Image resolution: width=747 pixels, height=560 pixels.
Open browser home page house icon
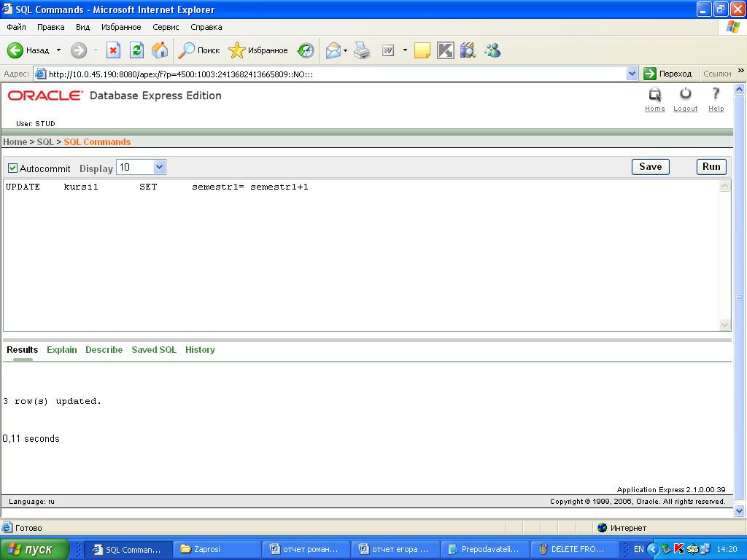pos(160,50)
